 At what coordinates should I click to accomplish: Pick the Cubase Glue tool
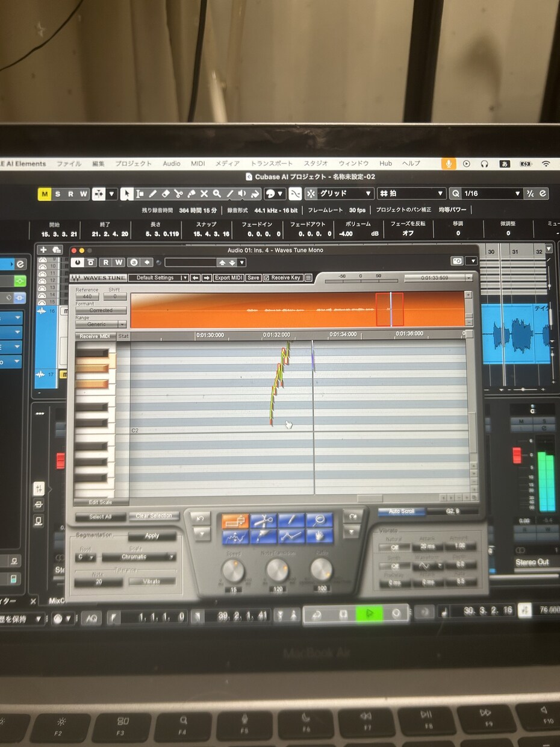(x=191, y=193)
